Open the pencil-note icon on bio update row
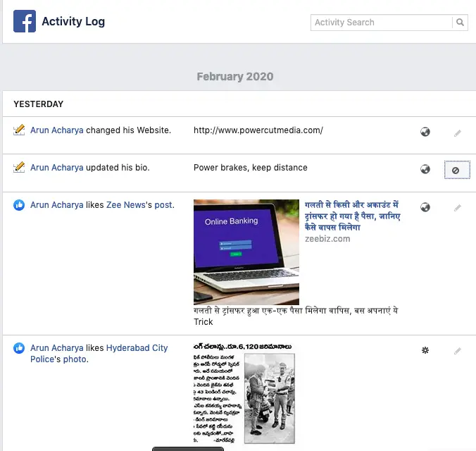The image size is (476, 451). coord(19,168)
